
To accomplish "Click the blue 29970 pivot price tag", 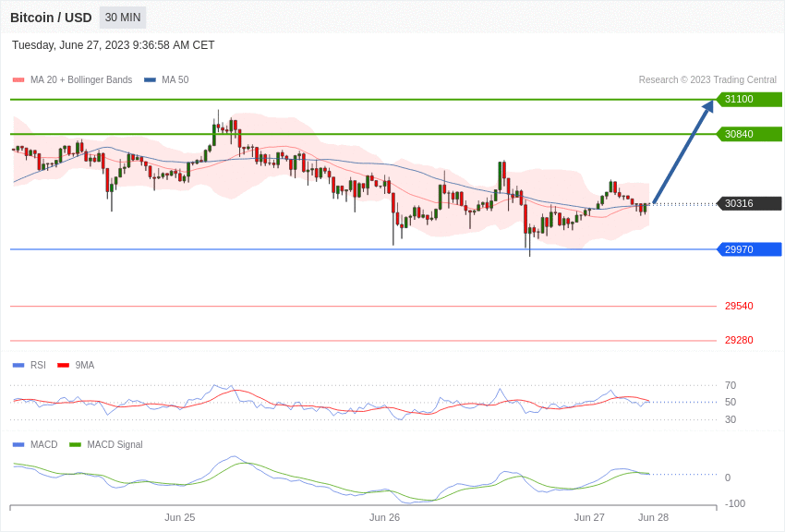I will (748, 249).
